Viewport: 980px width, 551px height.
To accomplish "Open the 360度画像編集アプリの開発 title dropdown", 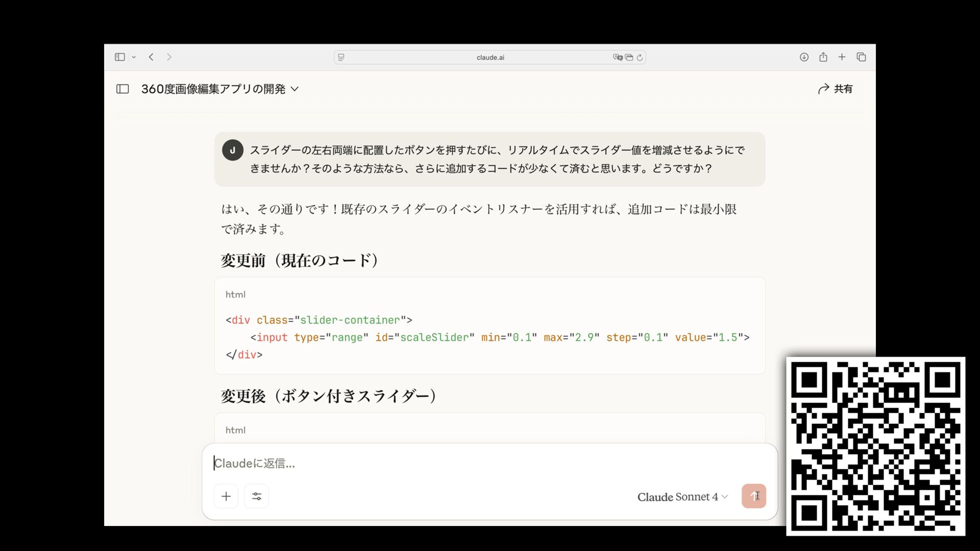I will (220, 89).
